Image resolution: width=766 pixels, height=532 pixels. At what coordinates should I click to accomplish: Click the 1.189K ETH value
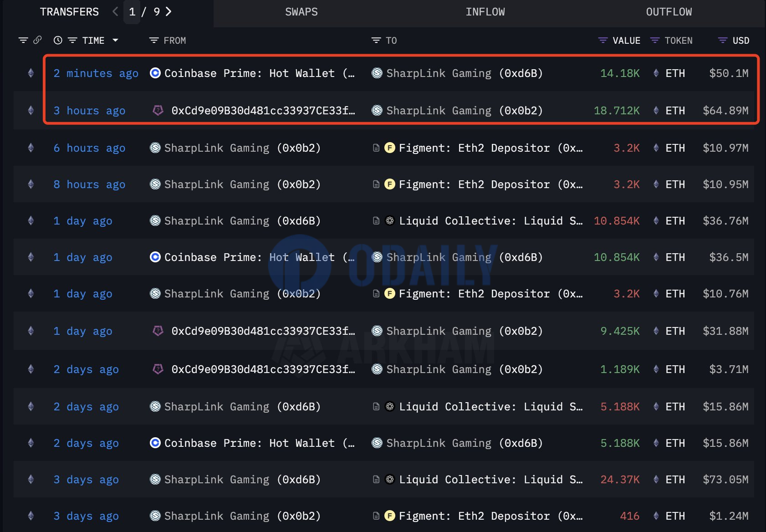click(620, 369)
